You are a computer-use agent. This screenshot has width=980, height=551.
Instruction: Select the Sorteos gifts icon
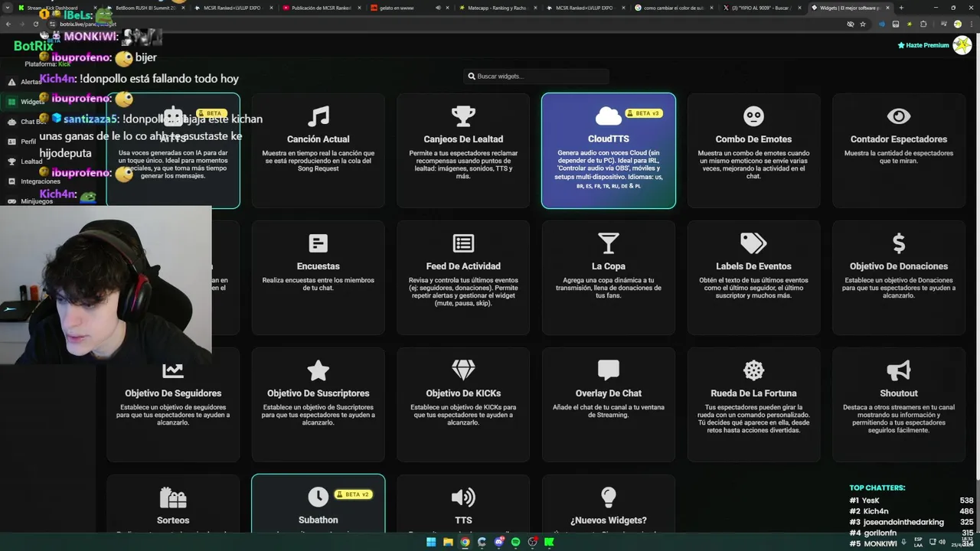[173, 497]
